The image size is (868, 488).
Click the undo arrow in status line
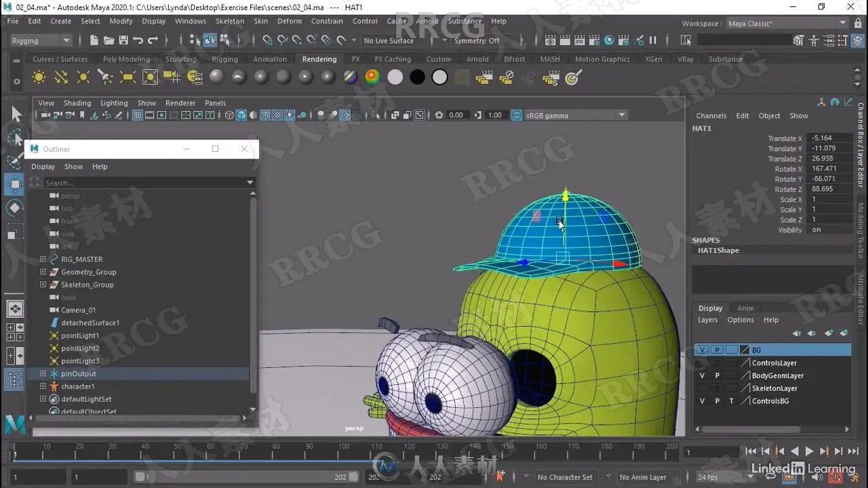(x=138, y=41)
